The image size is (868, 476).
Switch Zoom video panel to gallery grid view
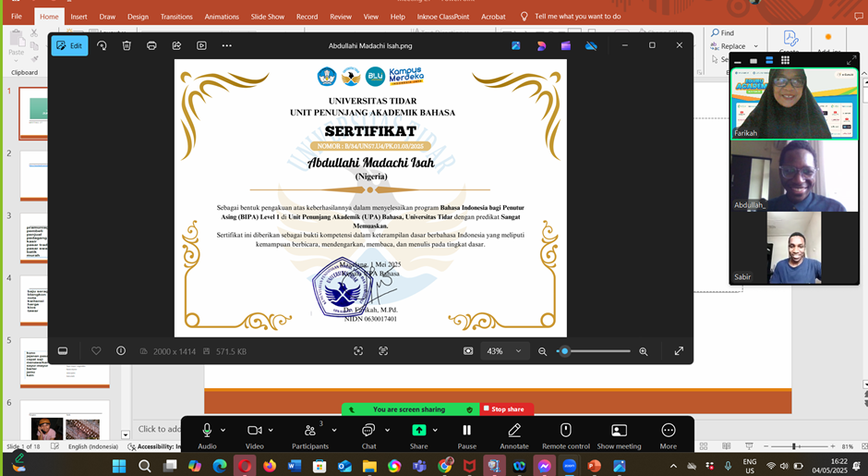(785, 60)
